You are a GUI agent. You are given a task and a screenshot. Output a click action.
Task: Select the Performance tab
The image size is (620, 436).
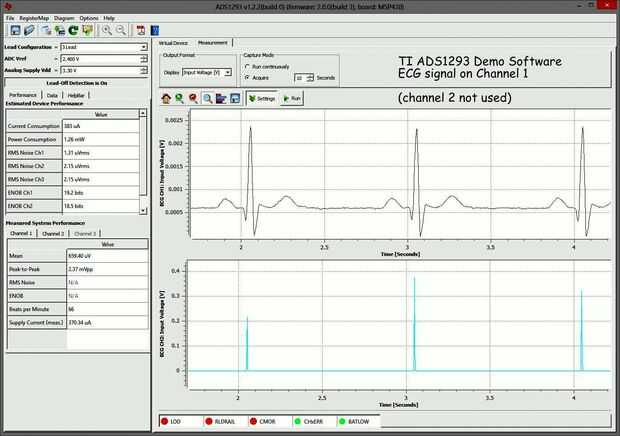pos(23,95)
